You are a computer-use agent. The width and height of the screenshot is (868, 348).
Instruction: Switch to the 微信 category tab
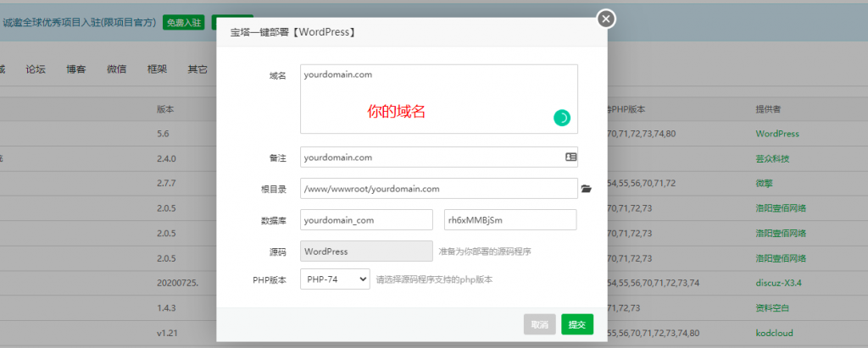[116, 69]
